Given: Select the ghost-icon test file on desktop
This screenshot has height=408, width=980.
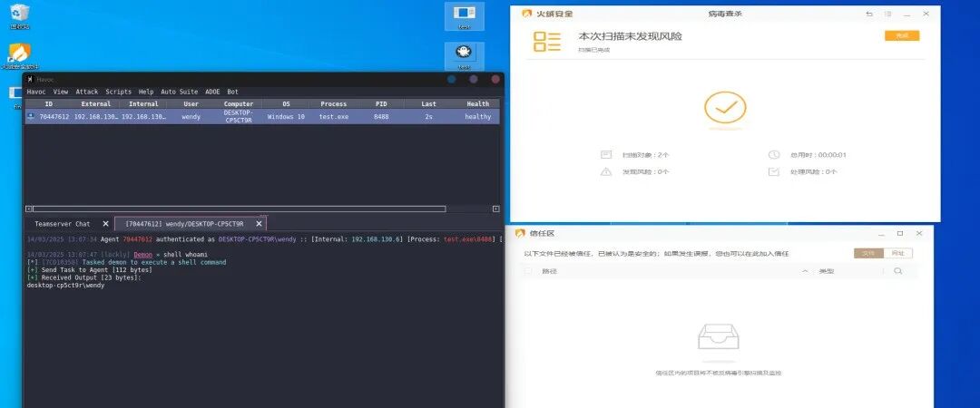Looking at the screenshot, I should pyautogui.click(x=464, y=57).
